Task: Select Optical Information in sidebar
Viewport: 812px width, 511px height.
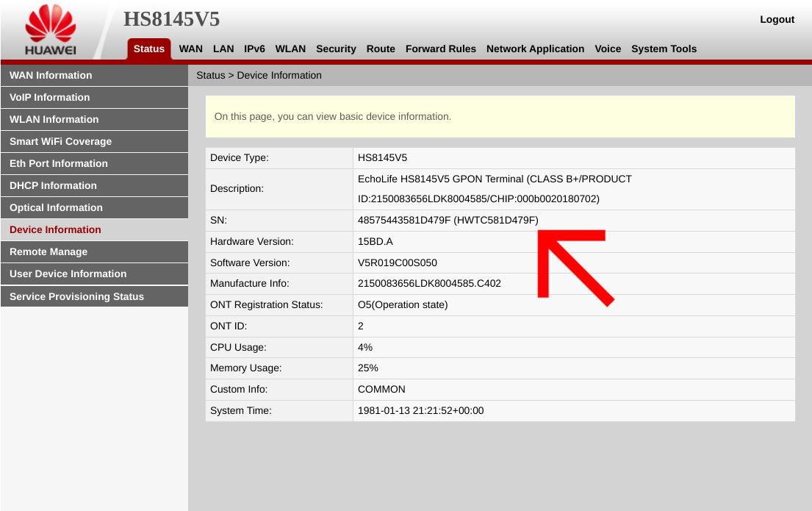Action: click(x=94, y=207)
